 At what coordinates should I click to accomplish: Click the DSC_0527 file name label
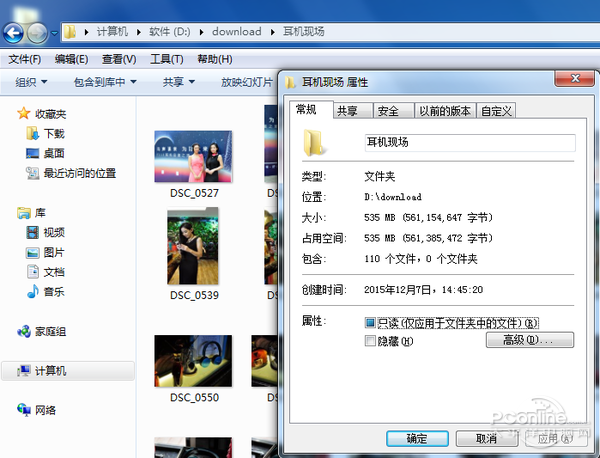(x=194, y=193)
